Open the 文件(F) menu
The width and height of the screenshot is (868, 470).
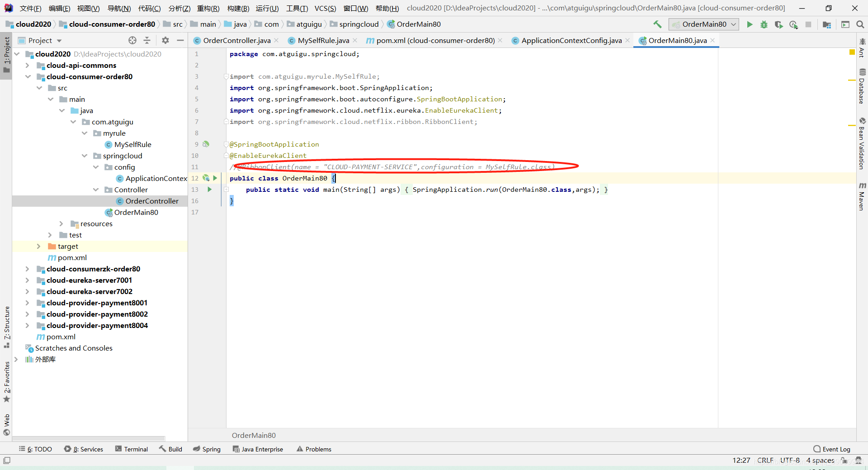point(30,8)
